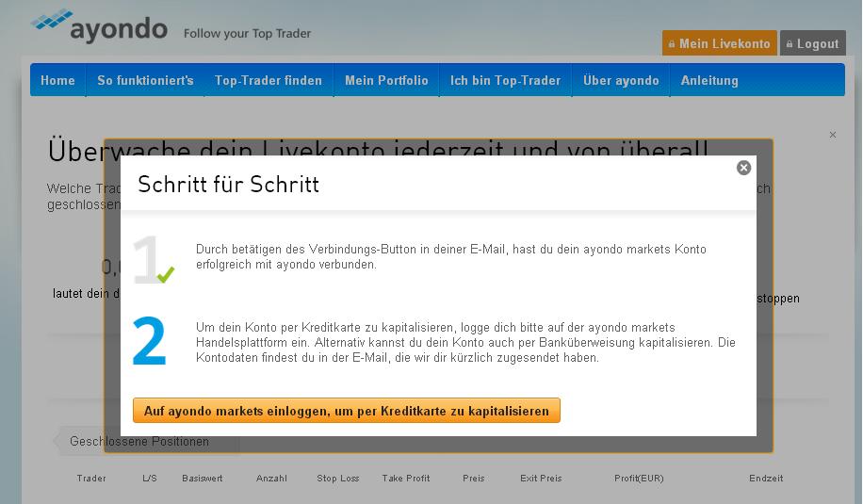
Task: Open the Anleitung menu item
Action: pos(709,80)
